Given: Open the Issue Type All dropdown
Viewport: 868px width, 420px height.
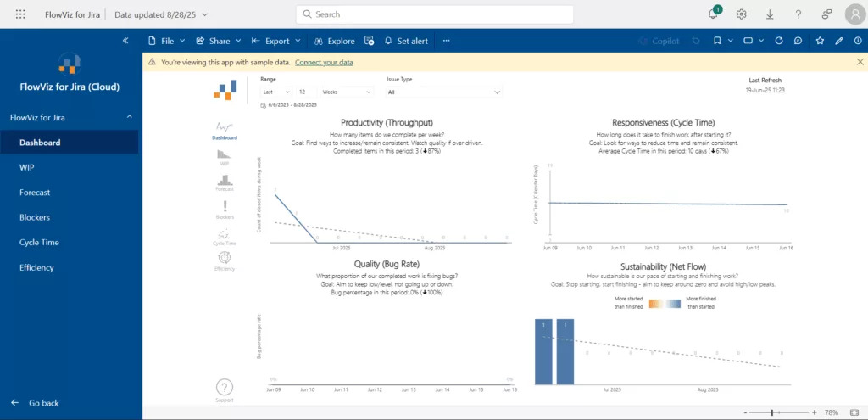Looking at the screenshot, I should (x=444, y=92).
